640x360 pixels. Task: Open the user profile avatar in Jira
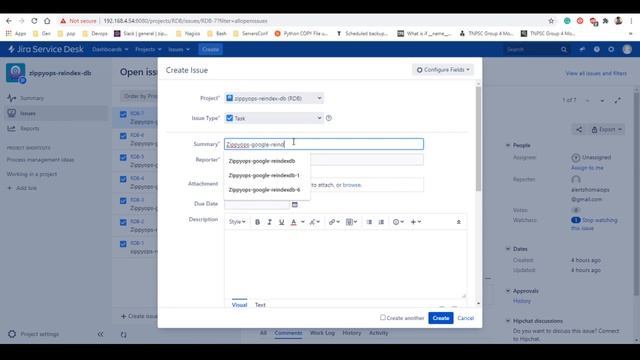(627, 49)
